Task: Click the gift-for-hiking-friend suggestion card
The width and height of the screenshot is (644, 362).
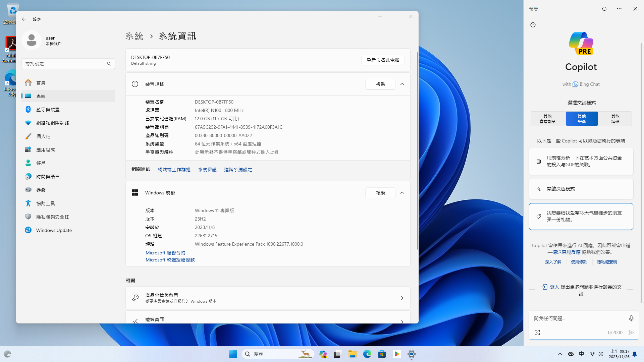Action: [581, 217]
